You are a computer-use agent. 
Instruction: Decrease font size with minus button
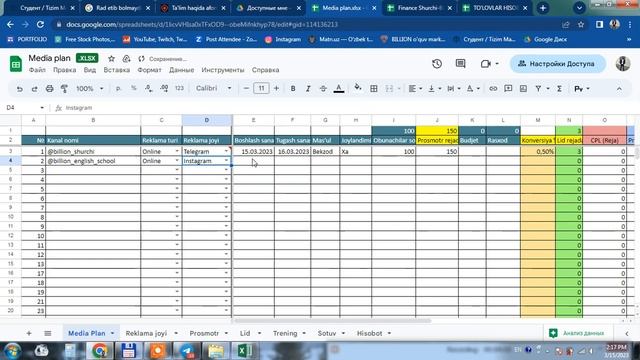click(246, 89)
